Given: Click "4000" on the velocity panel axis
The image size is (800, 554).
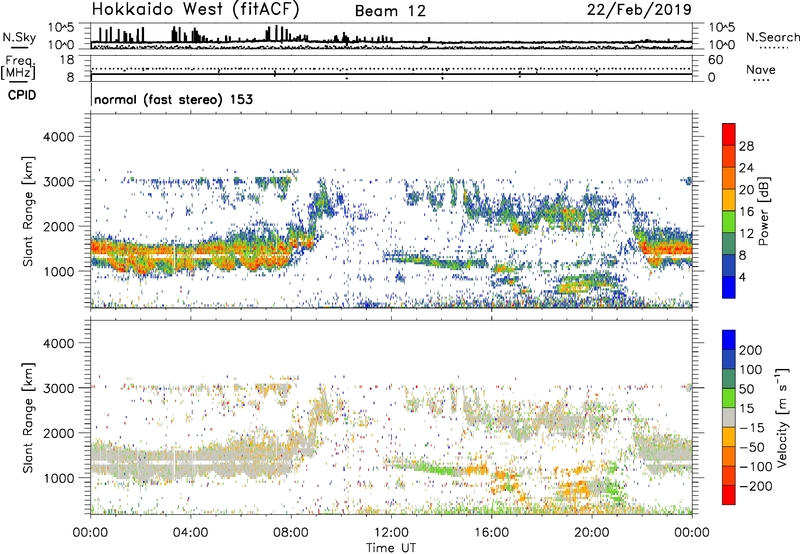Looking at the screenshot, I should pos(58,343).
